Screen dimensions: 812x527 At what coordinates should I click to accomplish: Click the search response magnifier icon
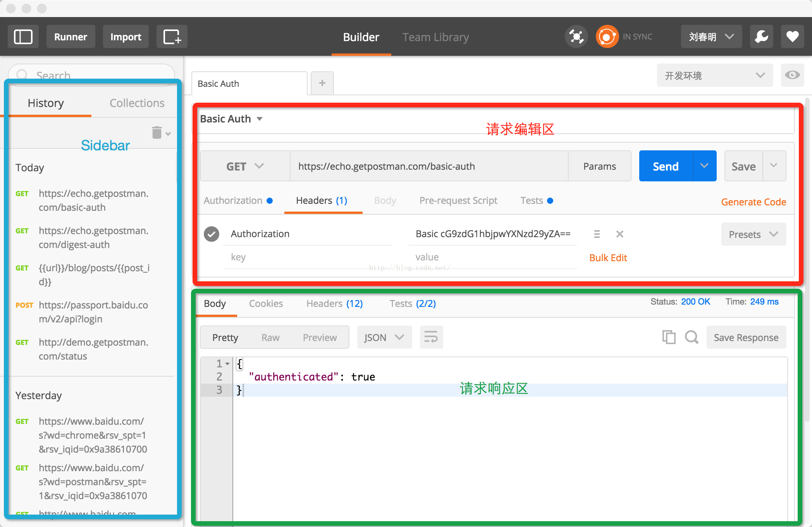tap(692, 337)
